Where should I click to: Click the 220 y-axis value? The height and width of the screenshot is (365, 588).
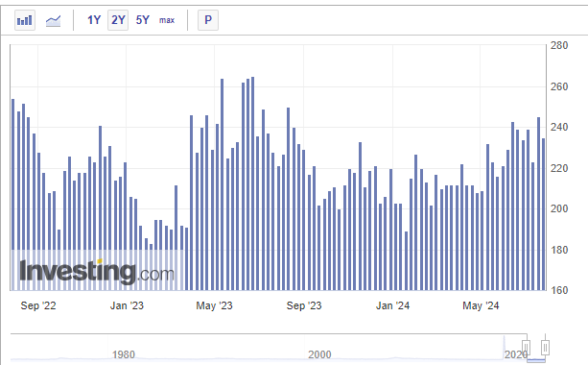point(559,168)
